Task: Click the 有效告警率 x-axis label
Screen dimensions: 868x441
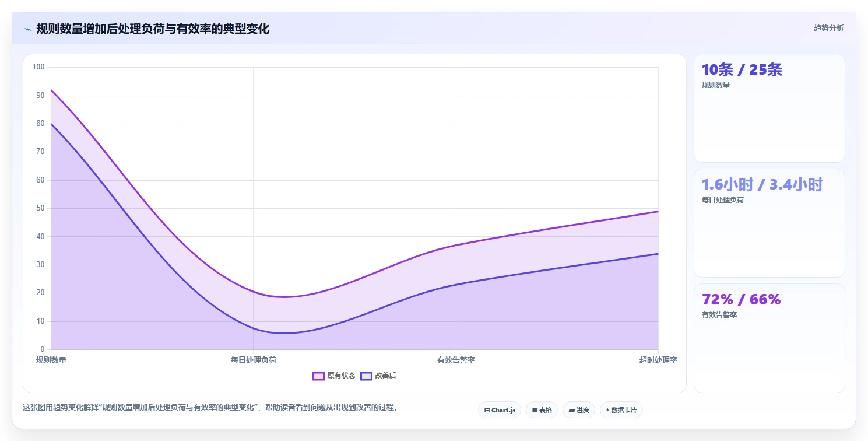Action: 456,360
